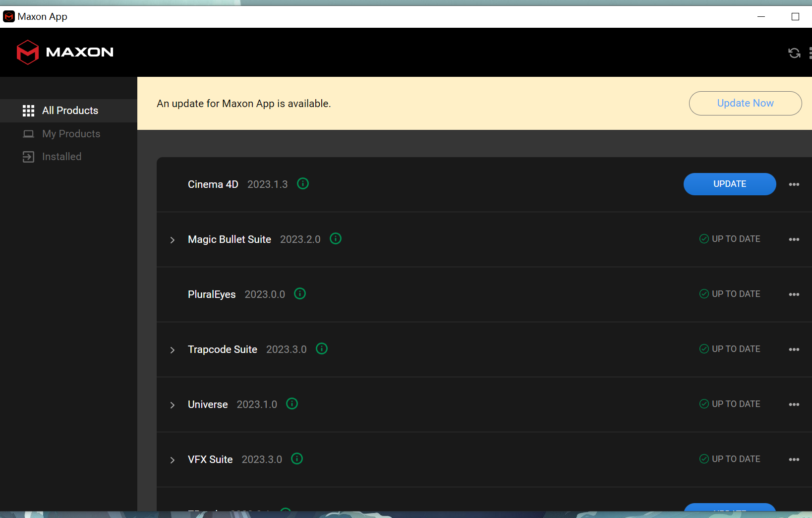The height and width of the screenshot is (518, 812).
Task: Click the Cinema 4D version 2023.1.3
Action: tap(268, 184)
